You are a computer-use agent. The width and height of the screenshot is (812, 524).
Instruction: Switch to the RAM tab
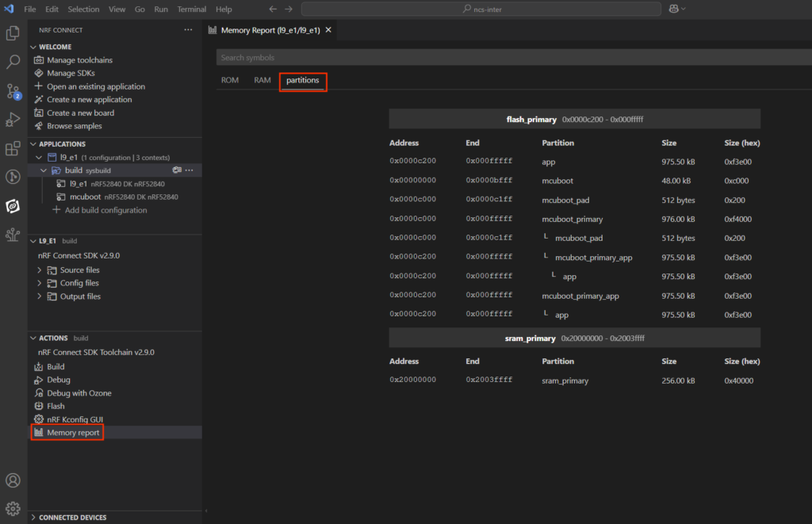pyautogui.click(x=262, y=80)
